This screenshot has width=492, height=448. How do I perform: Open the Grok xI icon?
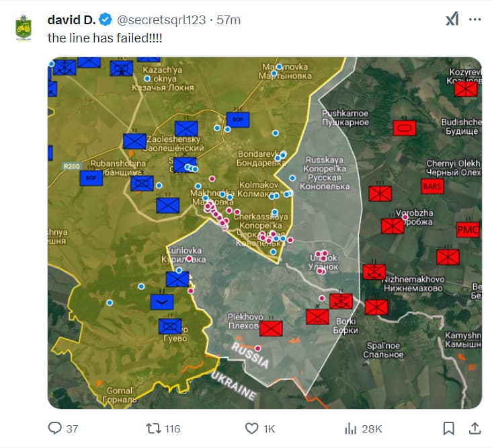point(452,19)
